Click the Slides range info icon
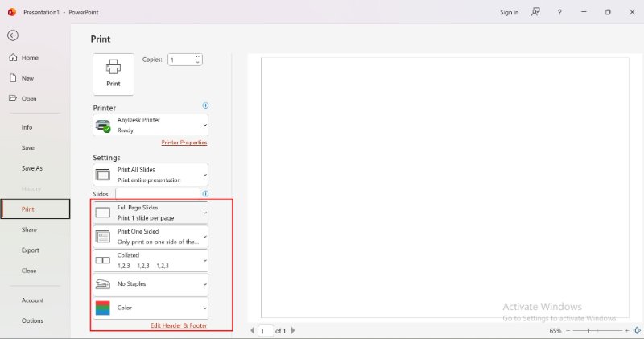Screen dimensions: 644x339 (205, 193)
